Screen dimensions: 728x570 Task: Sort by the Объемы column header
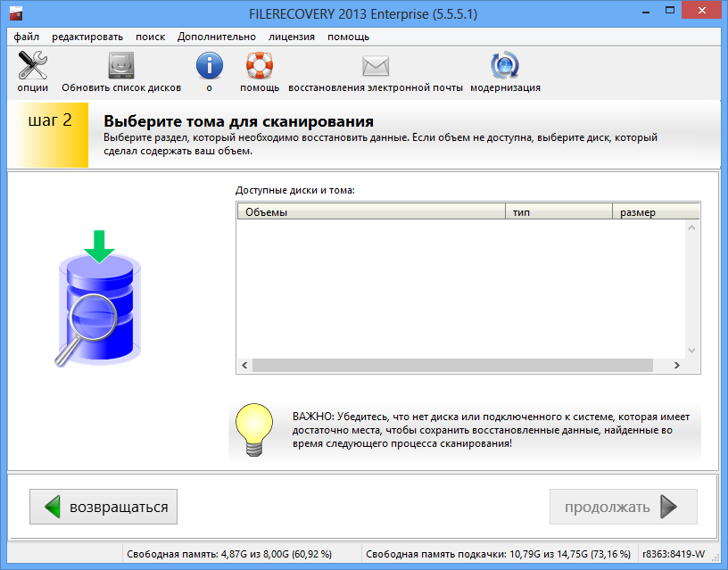371,212
